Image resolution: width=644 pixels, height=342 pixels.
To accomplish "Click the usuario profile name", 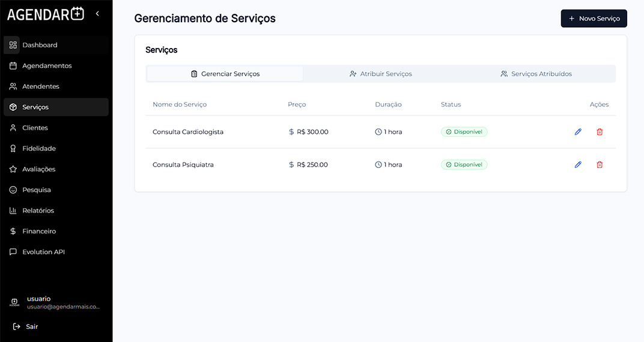I will pyautogui.click(x=39, y=299).
